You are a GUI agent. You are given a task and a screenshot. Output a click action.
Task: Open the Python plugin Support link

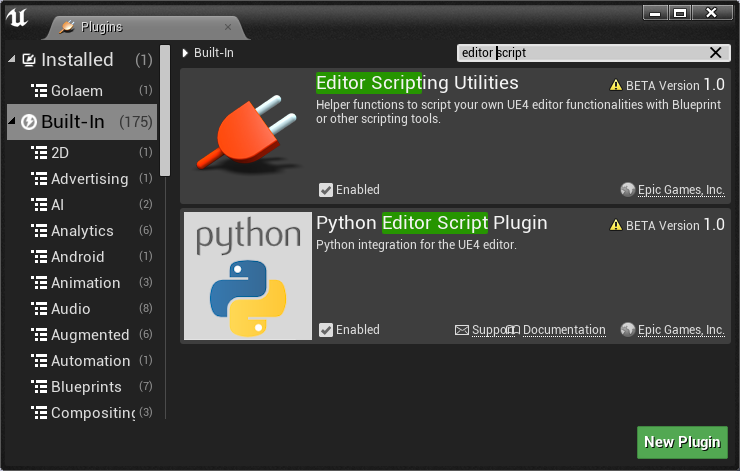(x=493, y=329)
